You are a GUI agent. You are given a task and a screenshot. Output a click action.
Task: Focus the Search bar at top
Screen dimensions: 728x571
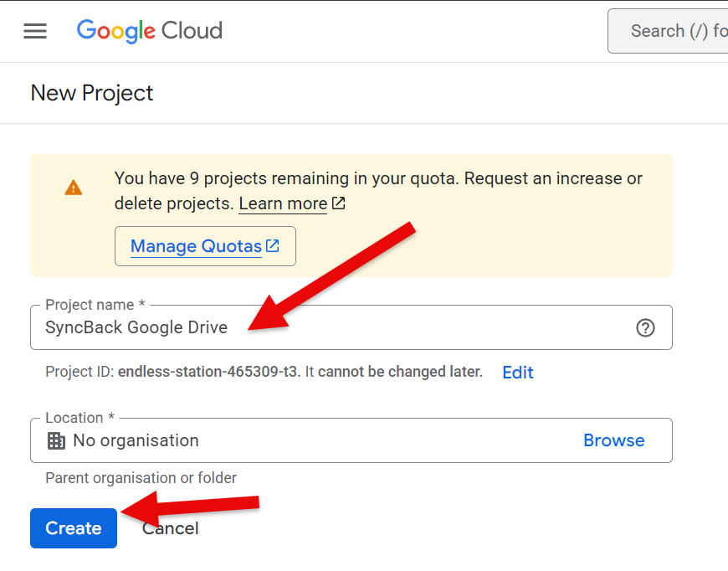[668, 31]
